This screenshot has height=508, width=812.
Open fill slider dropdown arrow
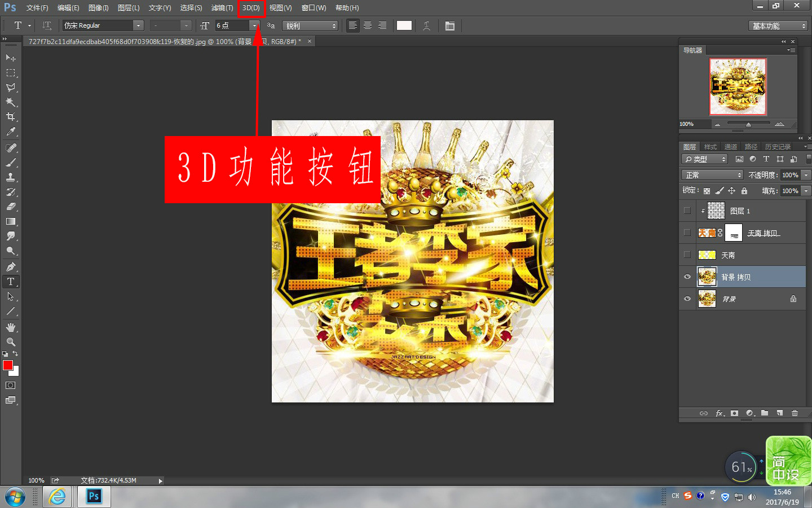(806, 191)
